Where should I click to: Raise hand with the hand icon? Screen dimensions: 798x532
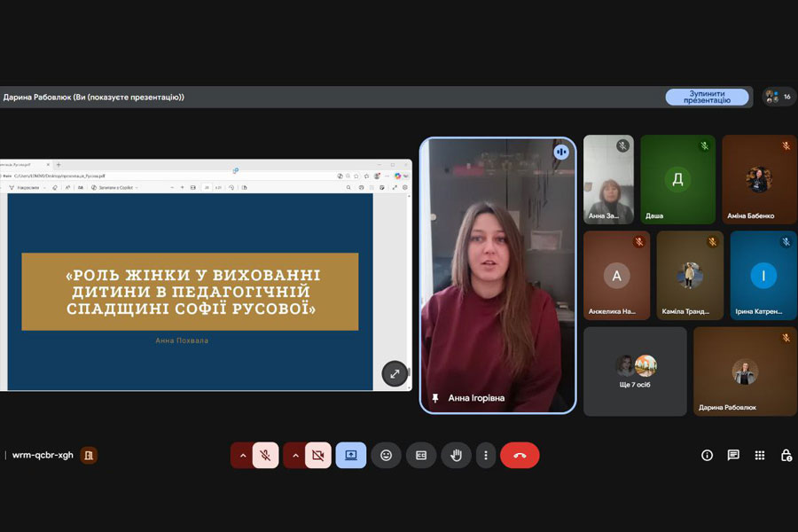(456, 455)
